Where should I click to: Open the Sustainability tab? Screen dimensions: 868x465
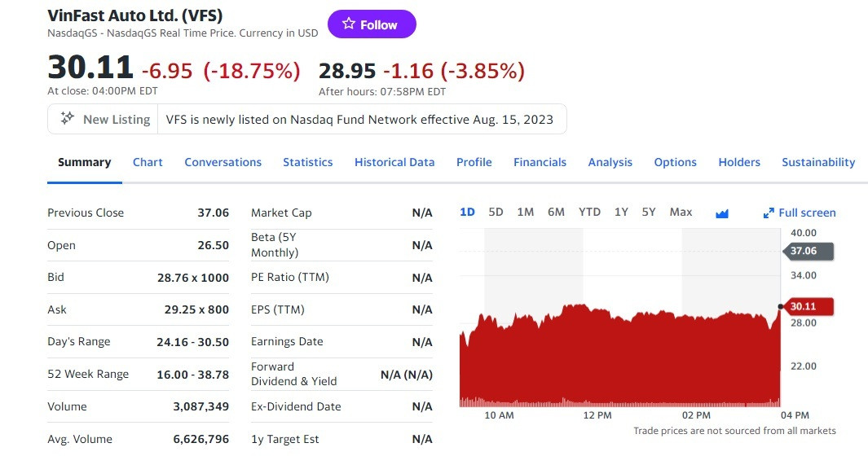[818, 162]
